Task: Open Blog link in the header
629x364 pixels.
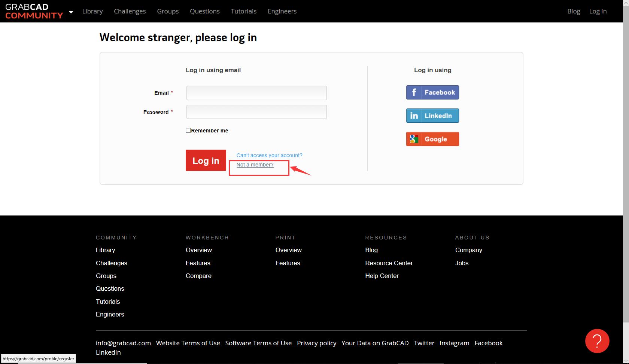Action: click(x=574, y=11)
